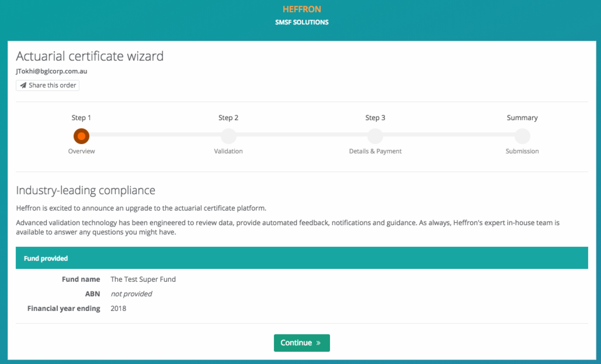This screenshot has width=601, height=364.
Task: Click the Submission step label
Action: pyautogui.click(x=522, y=151)
